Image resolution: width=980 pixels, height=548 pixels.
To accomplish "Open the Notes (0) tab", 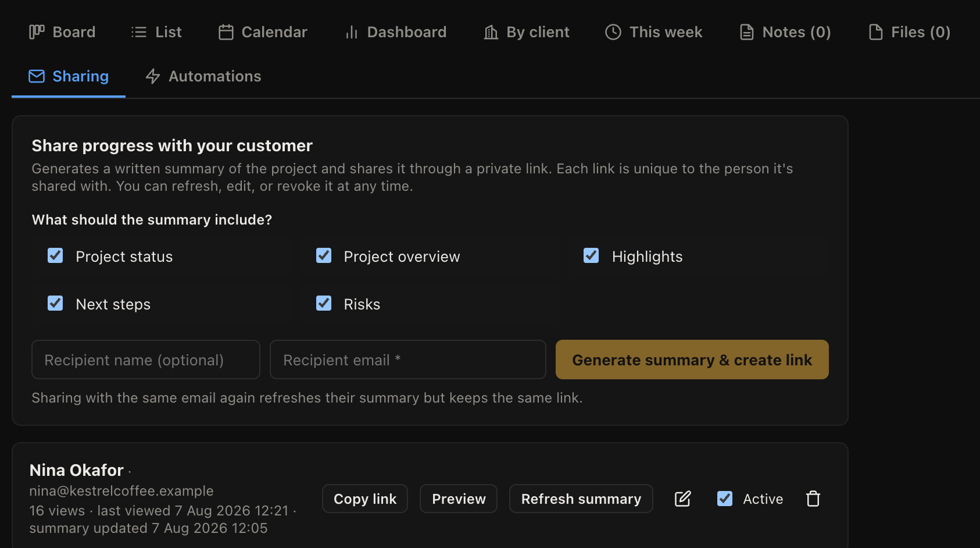I will pyautogui.click(x=785, y=32).
